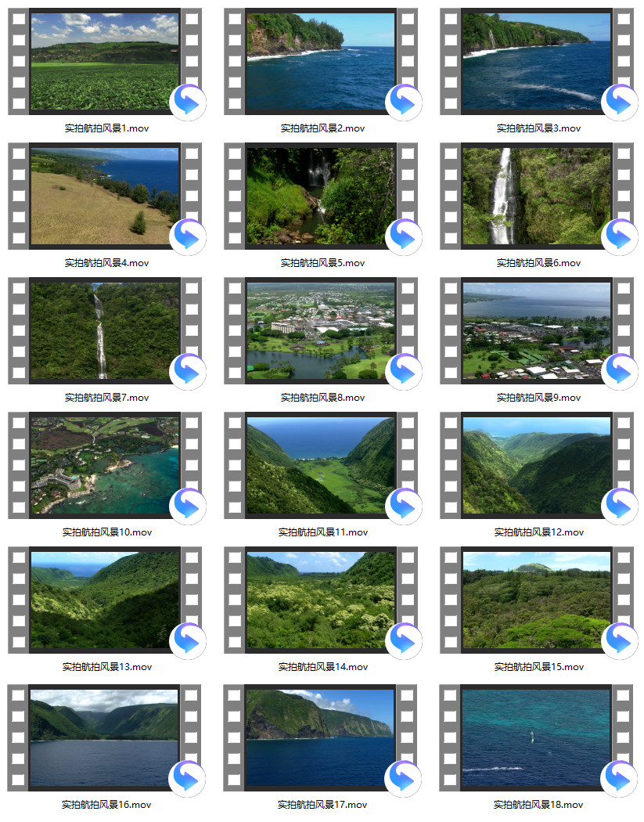Click the blue arrow badge on 实拍航拍风景8.mov
Image resolution: width=644 pixels, height=822 pixels.
click(404, 371)
